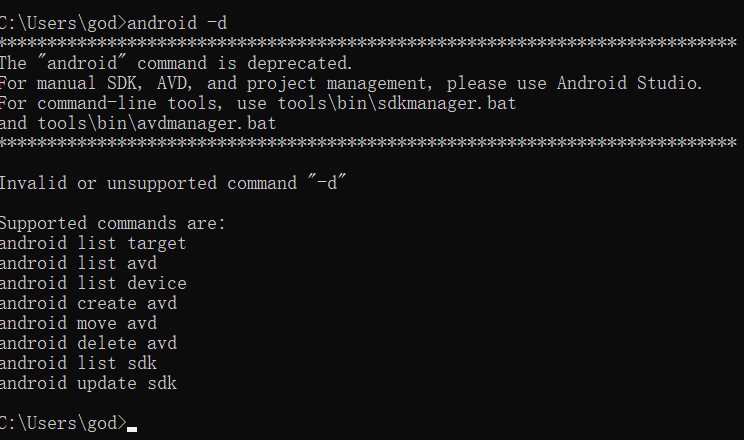Click the lower asterisk separator row
Image resolution: width=744 pixels, height=440 pixels.
pos(368,142)
